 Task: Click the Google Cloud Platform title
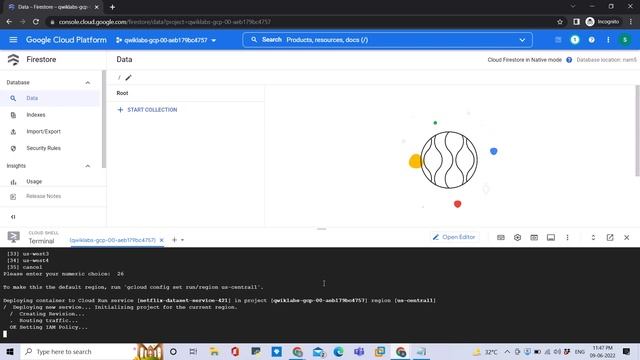click(66, 40)
